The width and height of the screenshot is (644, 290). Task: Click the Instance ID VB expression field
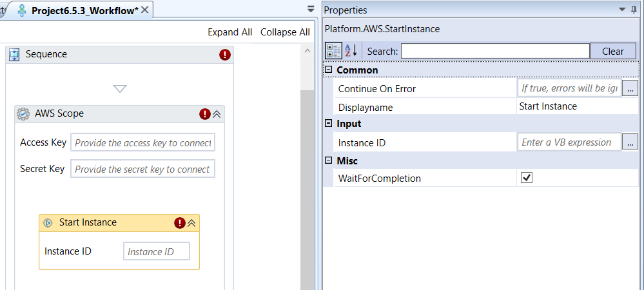click(569, 142)
